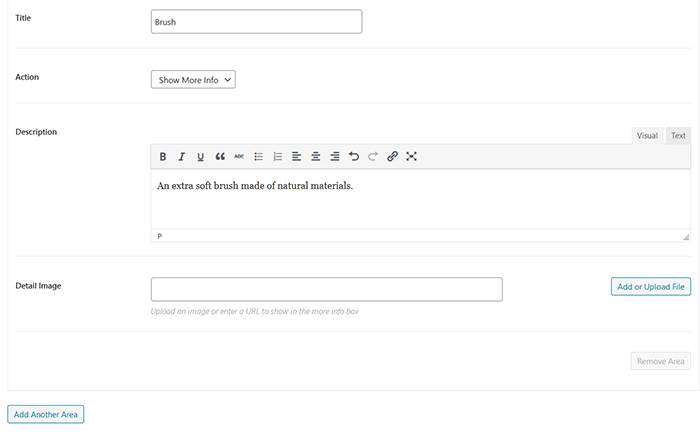Switch to the Visual editor tab
Screen dimensions: 700x436
[647, 136]
